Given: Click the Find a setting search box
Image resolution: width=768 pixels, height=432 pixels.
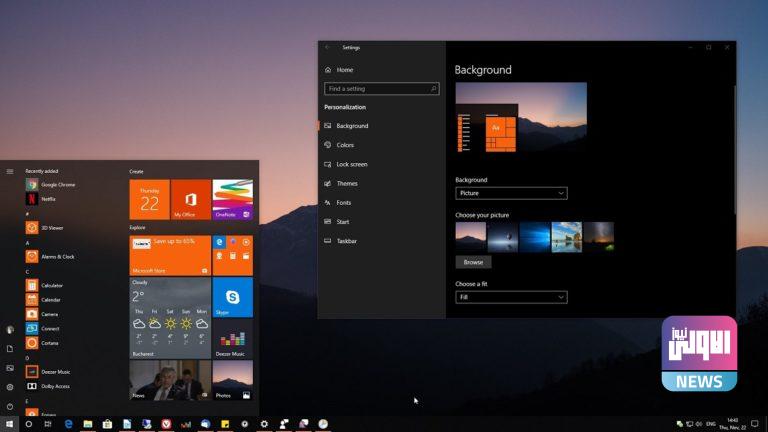Looking at the screenshot, I should 381,89.
